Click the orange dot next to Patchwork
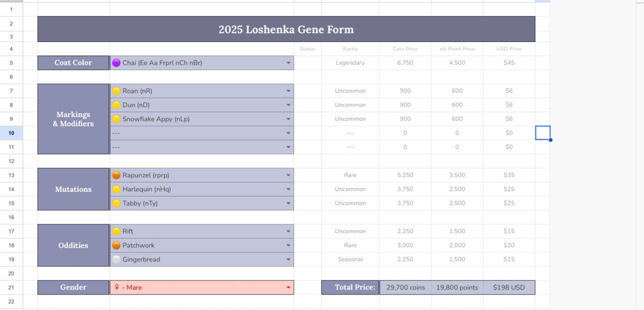 coord(116,245)
